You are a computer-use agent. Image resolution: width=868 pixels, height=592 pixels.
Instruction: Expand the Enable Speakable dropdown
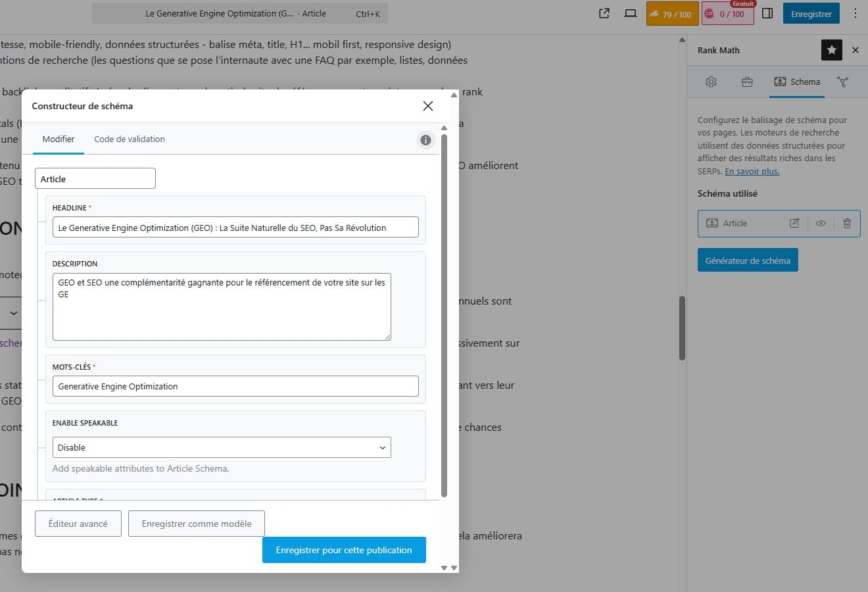221,447
